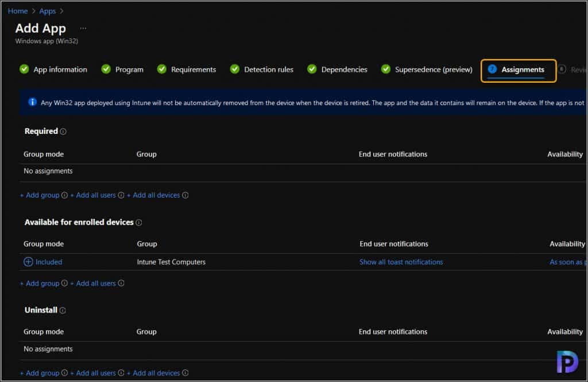Screen dimensions: 588x382
Task: Select the Intune Test Computers group cell
Action: (x=171, y=262)
